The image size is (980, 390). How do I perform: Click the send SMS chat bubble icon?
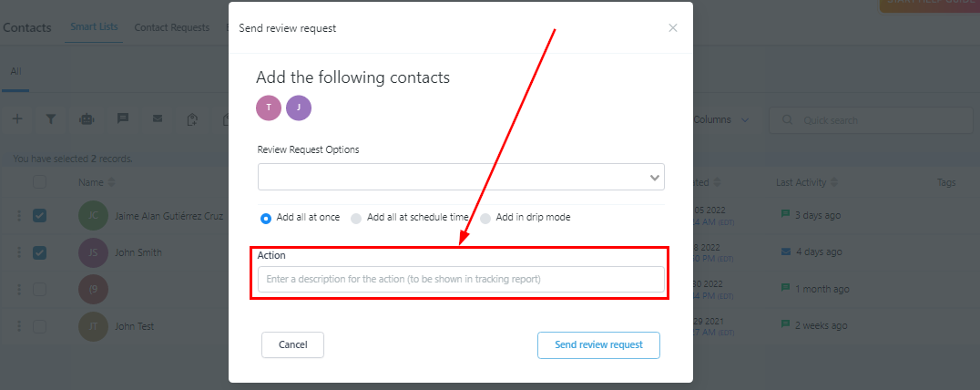(x=122, y=118)
